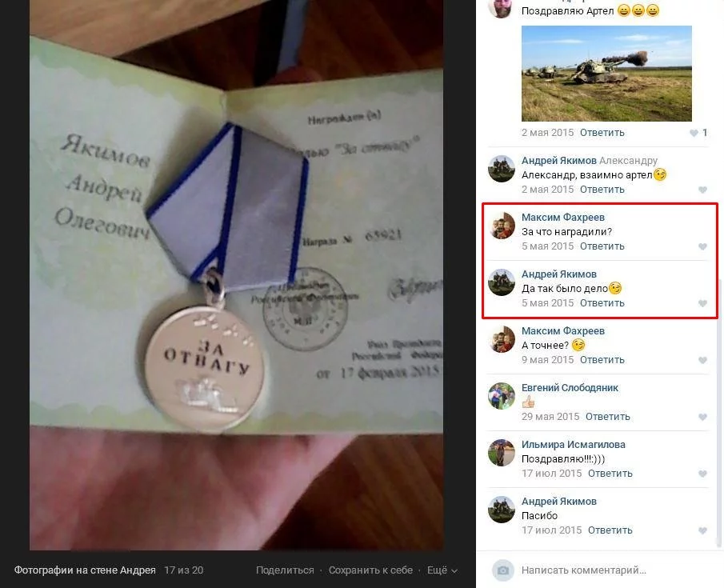This screenshot has width=724, height=588.
Task: Reply to 'Пасибо' comment via Ответить
Action: pos(610,530)
